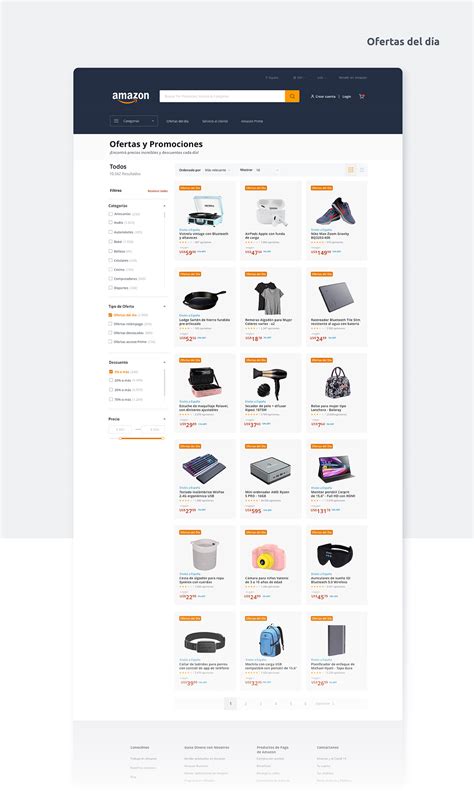Check the Celulares category checkbox
The height and width of the screenshot is (806, 474).
click(x=111, y=260)
